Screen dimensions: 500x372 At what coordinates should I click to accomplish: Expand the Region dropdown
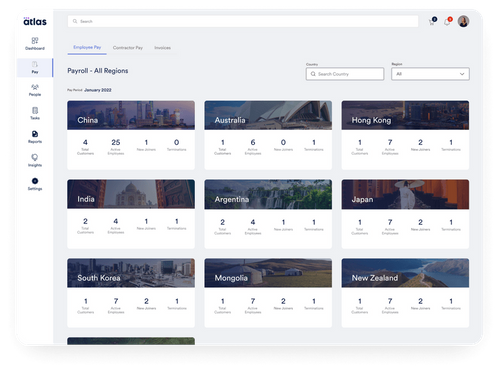(430, 74)
